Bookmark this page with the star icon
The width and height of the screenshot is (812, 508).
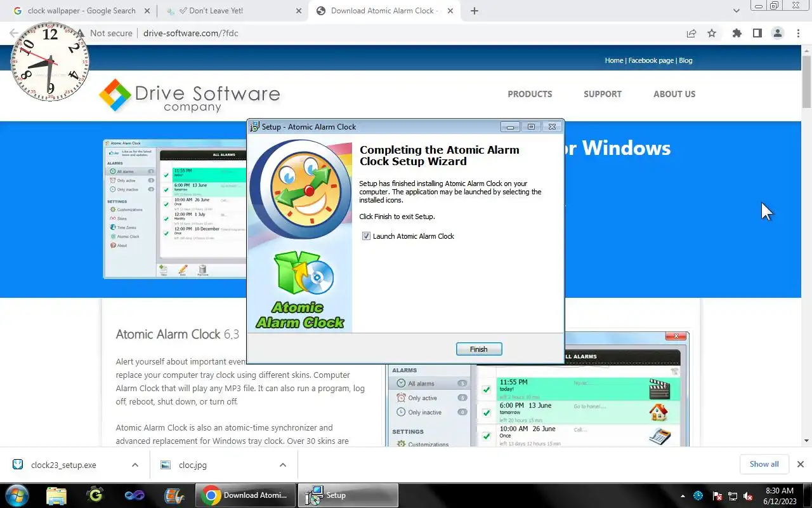[712, 33]
